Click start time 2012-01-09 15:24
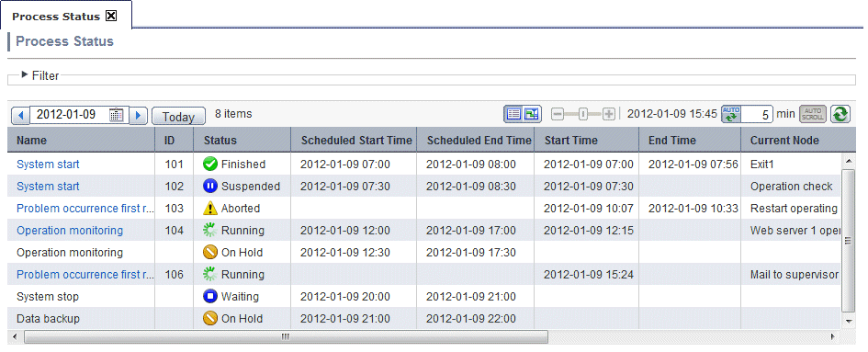The image size is (868, 352). tap(589, 275)
